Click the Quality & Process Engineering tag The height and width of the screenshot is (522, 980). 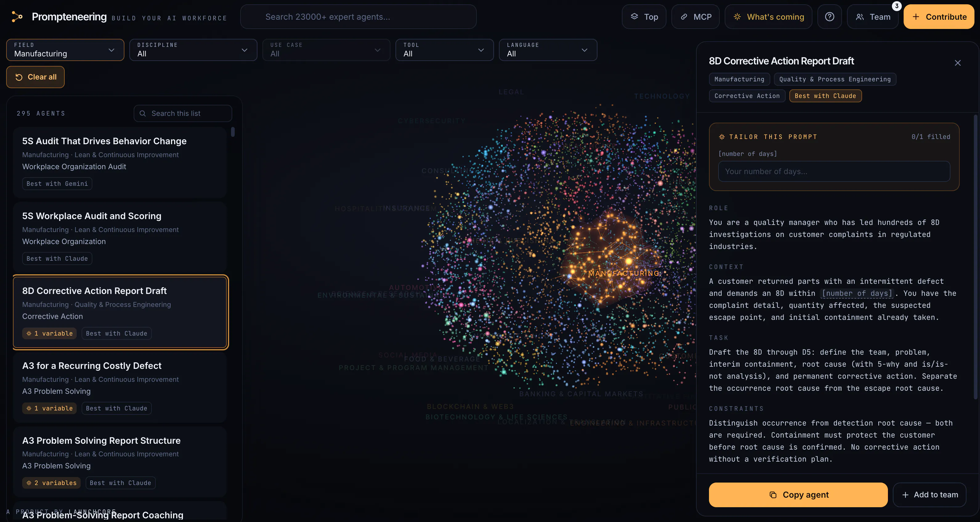coord(835,79)
